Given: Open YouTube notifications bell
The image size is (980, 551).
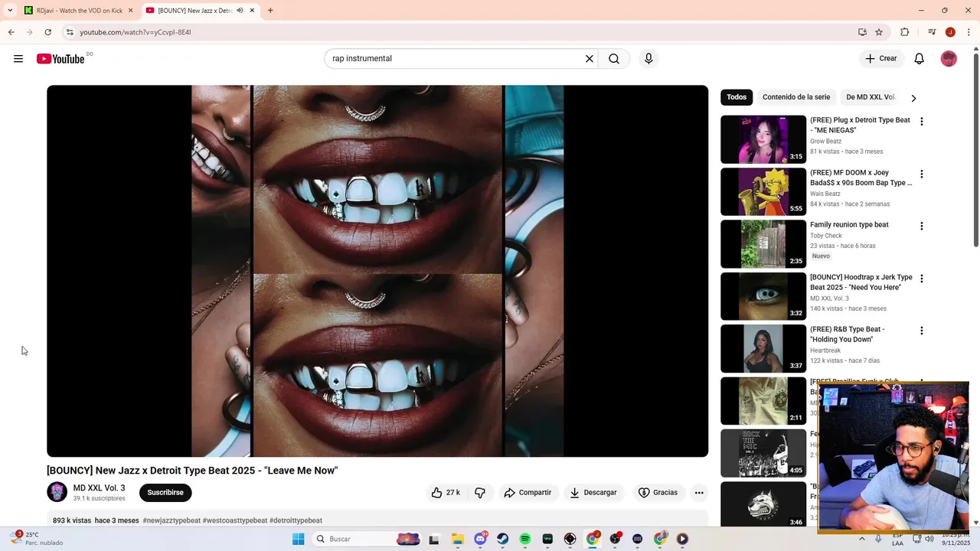Looking at the screenshot, I should click(920, 59).
